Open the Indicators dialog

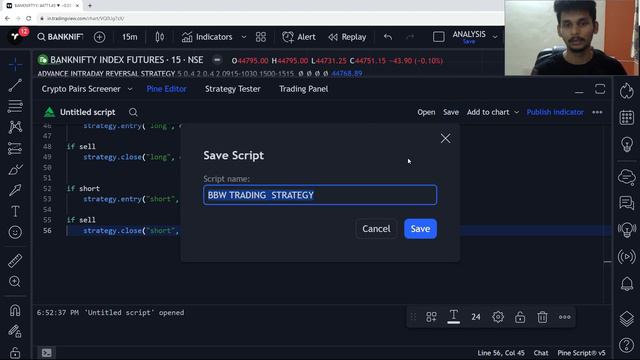[x=207, y=37]
